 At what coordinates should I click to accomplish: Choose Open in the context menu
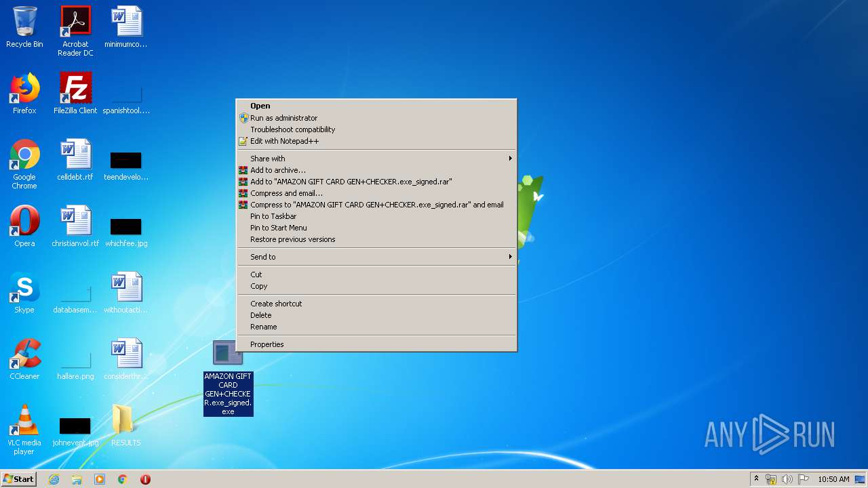pos(376,106)
